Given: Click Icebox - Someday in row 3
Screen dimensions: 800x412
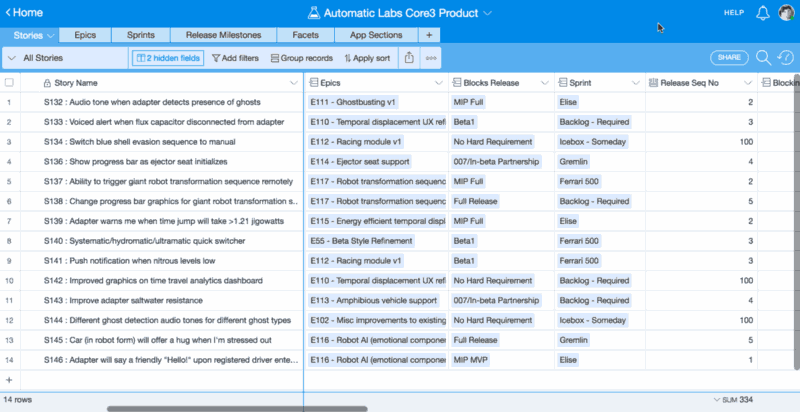Looking at the screenshot, I should [592, 142].
